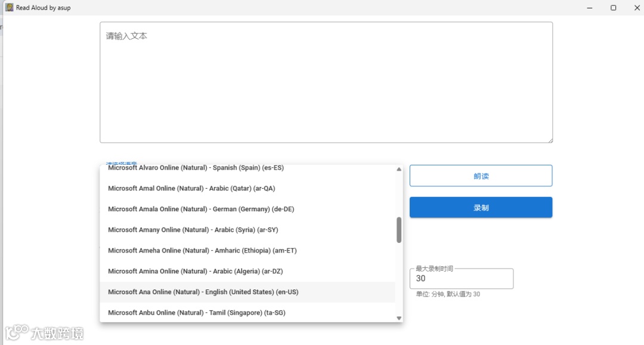Pick Microsoft Ana English (United States) voice

point(247,292)
